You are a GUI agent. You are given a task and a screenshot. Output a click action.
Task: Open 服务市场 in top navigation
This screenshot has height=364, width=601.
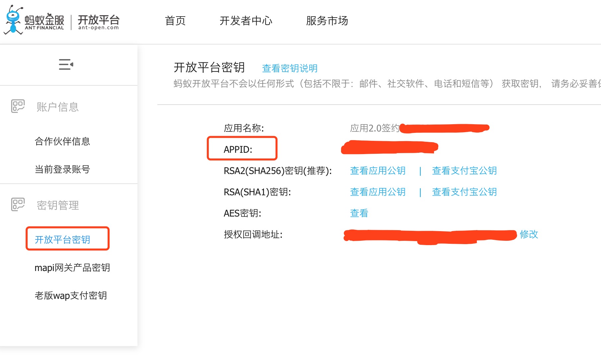click(x=327, y=21)
